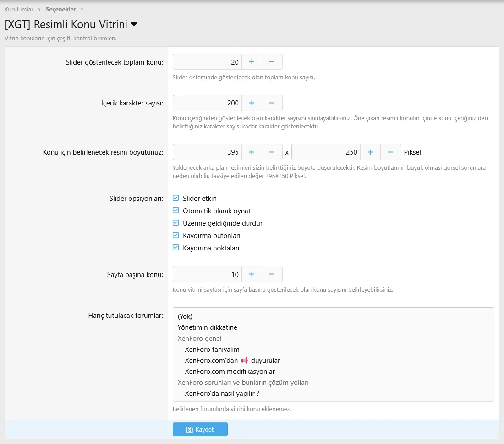Screen dimensions: 504x444
Task: Go to Kurulumlar breadcrumb
Action: [x=19, y=9]
